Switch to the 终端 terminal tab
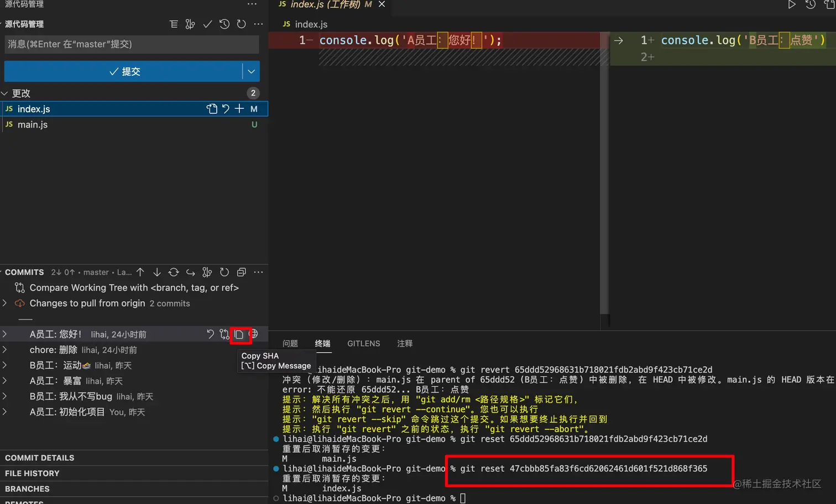The image size is (836, 504). coord(322,343)
